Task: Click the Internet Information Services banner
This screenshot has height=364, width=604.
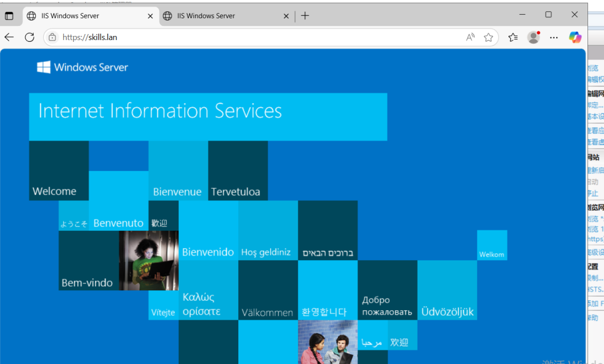Action: 208,116
